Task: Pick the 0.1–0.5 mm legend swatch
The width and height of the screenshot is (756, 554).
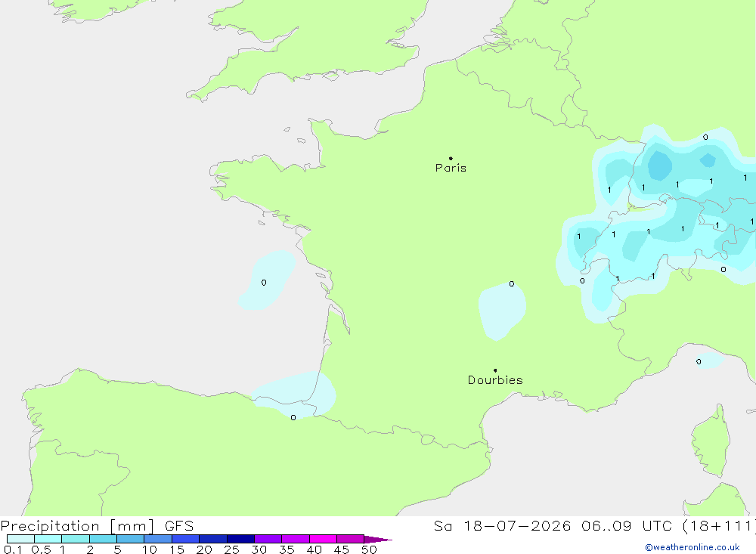Action: 20,539
